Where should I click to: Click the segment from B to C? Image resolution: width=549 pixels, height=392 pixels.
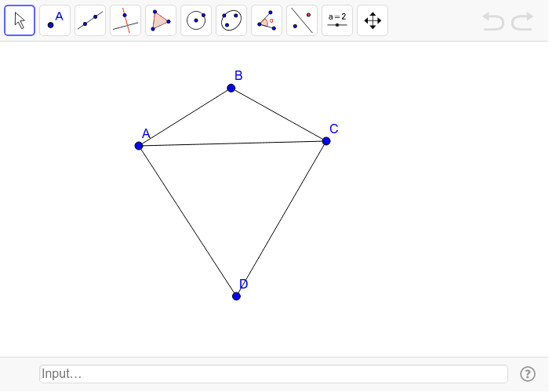[278, 114]
